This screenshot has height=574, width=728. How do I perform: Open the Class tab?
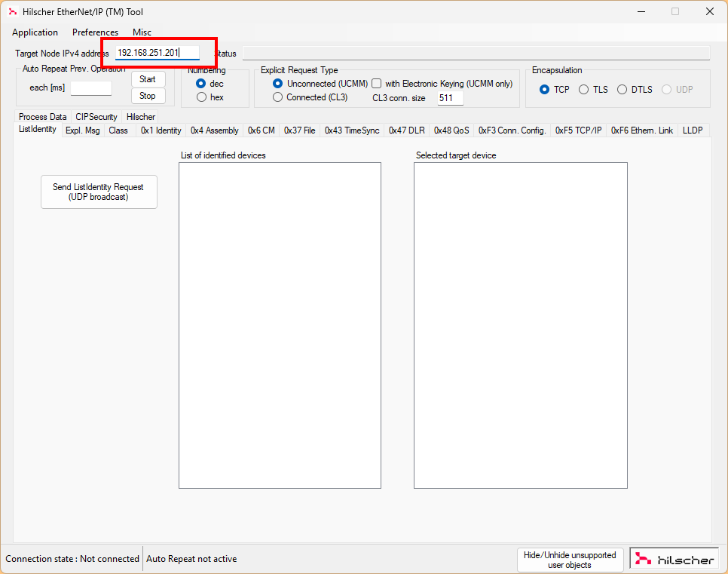tap(118, 130)
